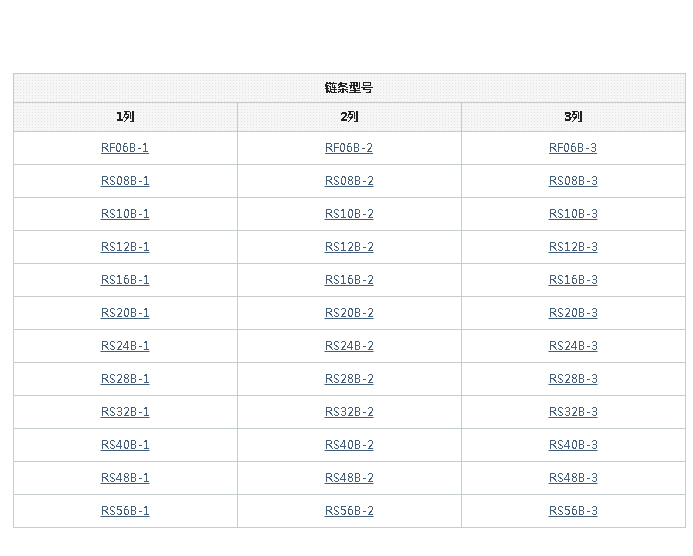Open the RS20B-3 link
This screenshot has height=556, width=693.
[573, 313]
